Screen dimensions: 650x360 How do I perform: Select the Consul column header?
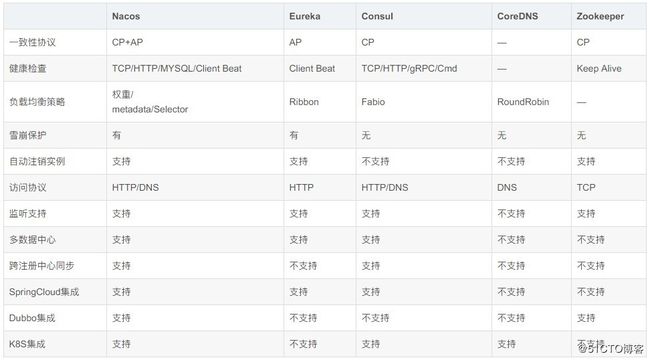pyautogui.click(x=377, y=16)
